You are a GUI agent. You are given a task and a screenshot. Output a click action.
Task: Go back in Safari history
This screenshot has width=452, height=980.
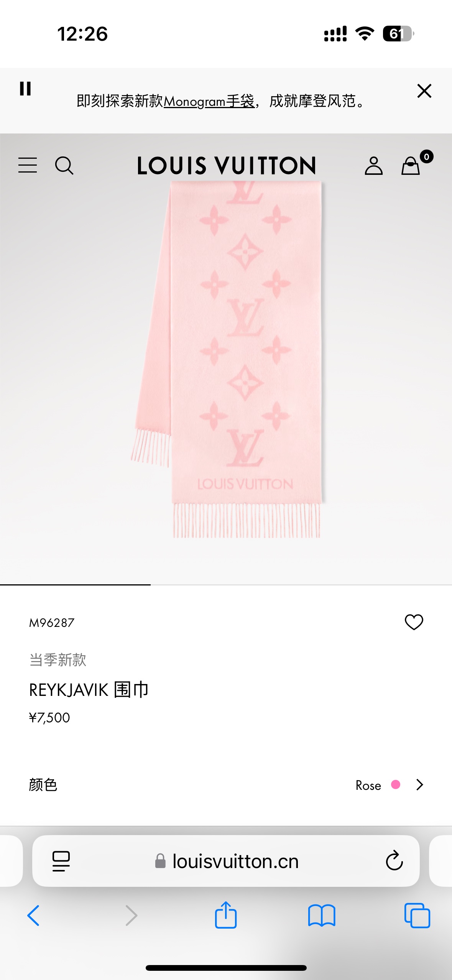pos(33,916)
